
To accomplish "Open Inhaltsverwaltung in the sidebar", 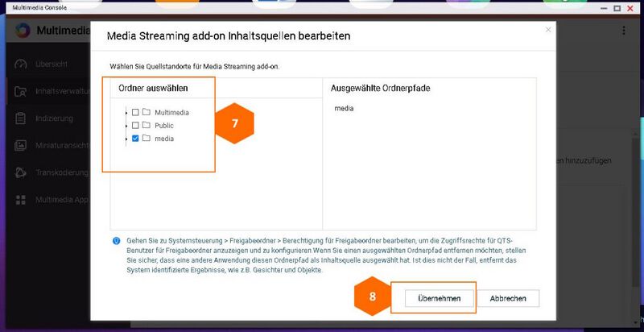I will point(48,91).
